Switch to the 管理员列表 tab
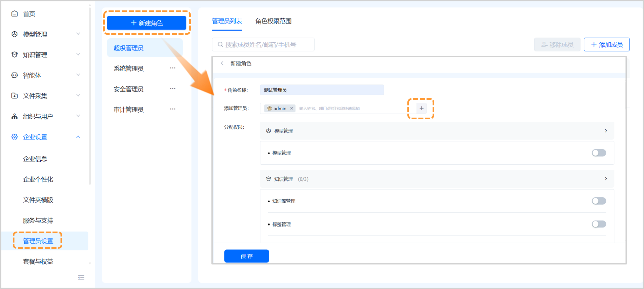Image resolution: width=644 pixels, height=289 pixels. click(227, 21)
